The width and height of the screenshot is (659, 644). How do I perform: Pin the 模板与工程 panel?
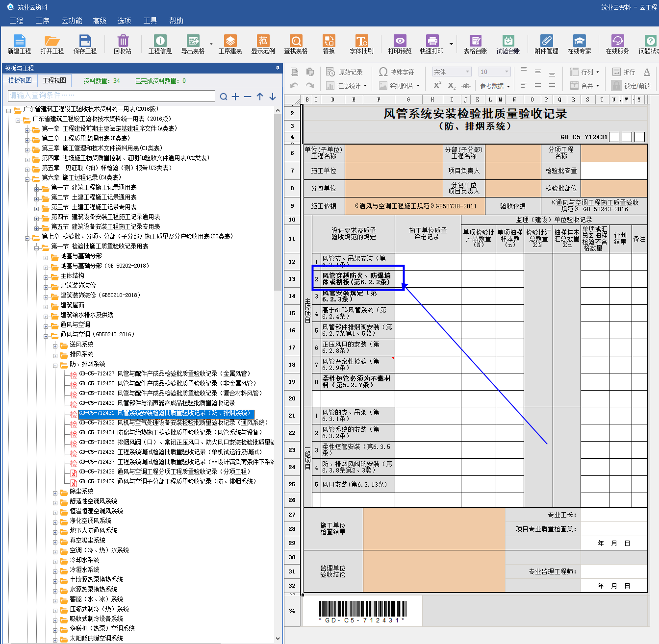(x=278, y=68)
